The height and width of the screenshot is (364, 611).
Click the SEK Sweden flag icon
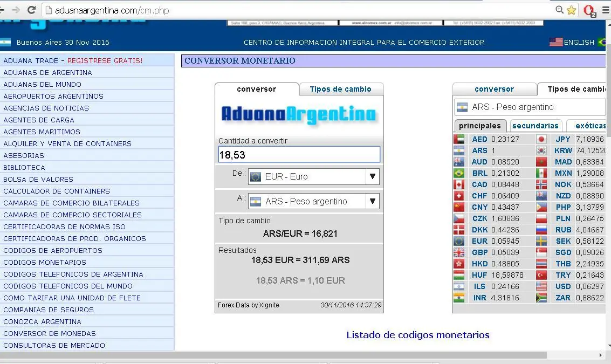(541, 241)
